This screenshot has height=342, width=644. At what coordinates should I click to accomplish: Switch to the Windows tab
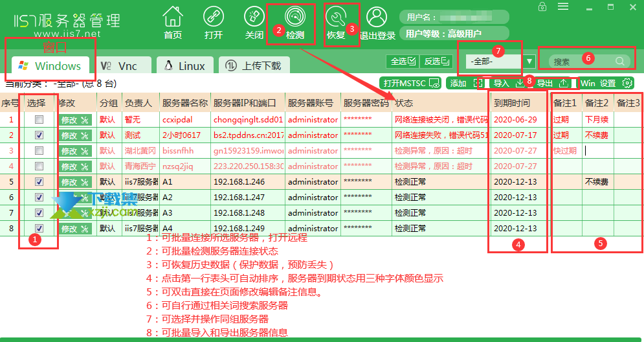pyautogui.click(x=50, y=66)
